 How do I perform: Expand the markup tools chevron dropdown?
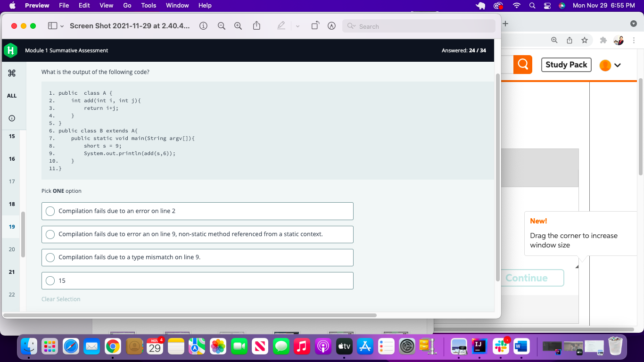point(297,26)
